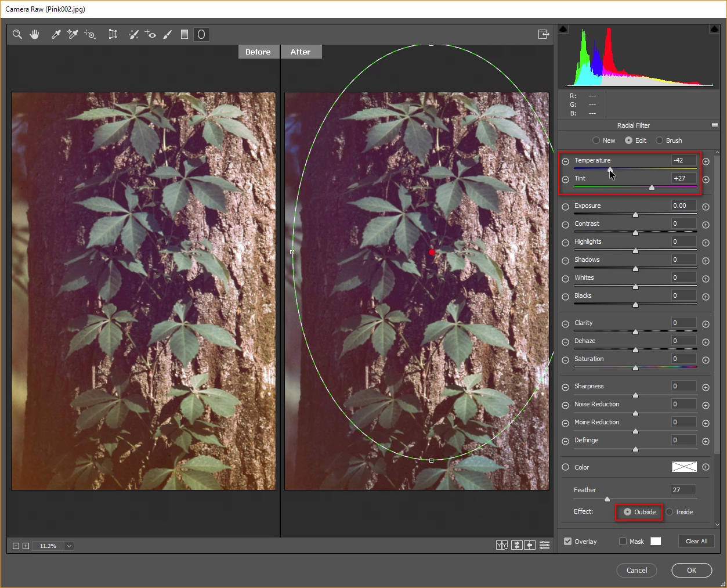Decrease Saturation with minus icon
Screen dimensions: 727x588
565,360
